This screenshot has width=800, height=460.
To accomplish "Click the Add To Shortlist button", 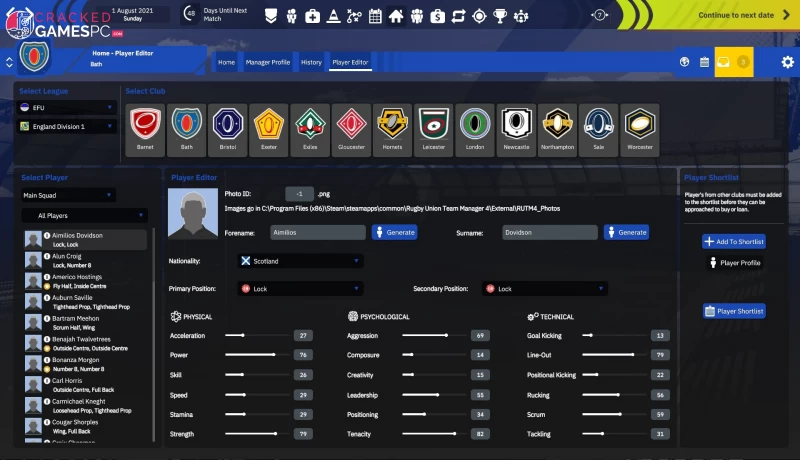I will [733, 242].
